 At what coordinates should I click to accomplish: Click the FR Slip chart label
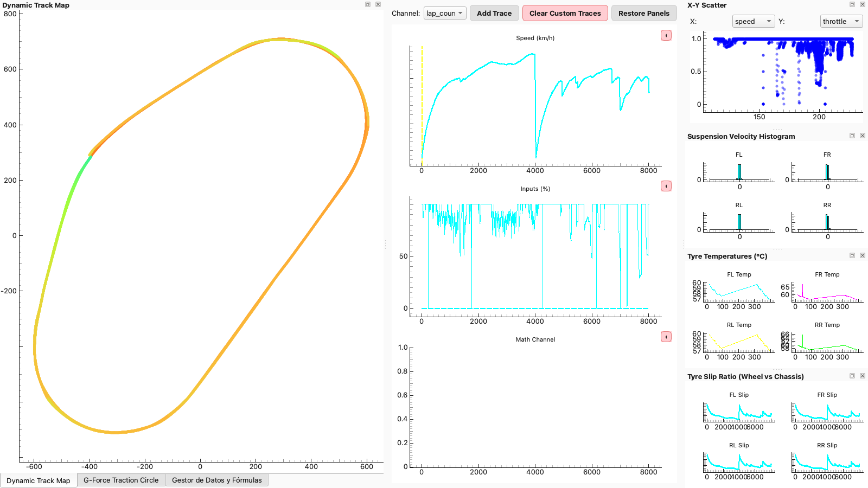827,395
